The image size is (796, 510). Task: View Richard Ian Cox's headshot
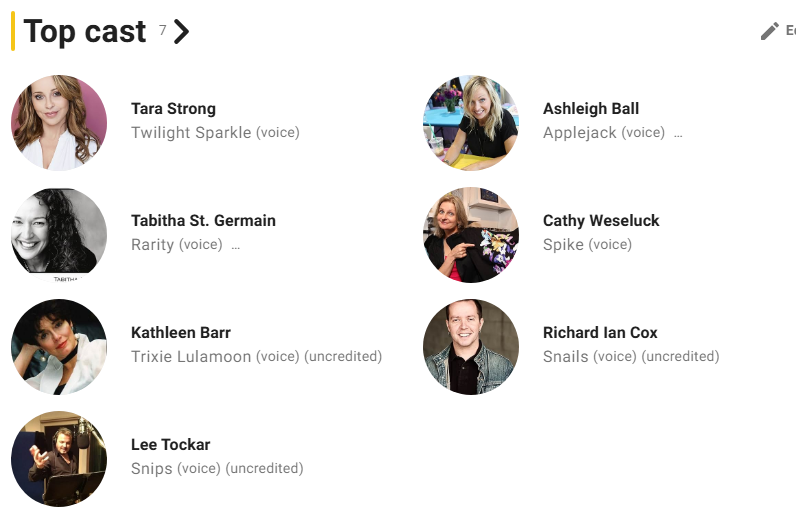(471, 347)
